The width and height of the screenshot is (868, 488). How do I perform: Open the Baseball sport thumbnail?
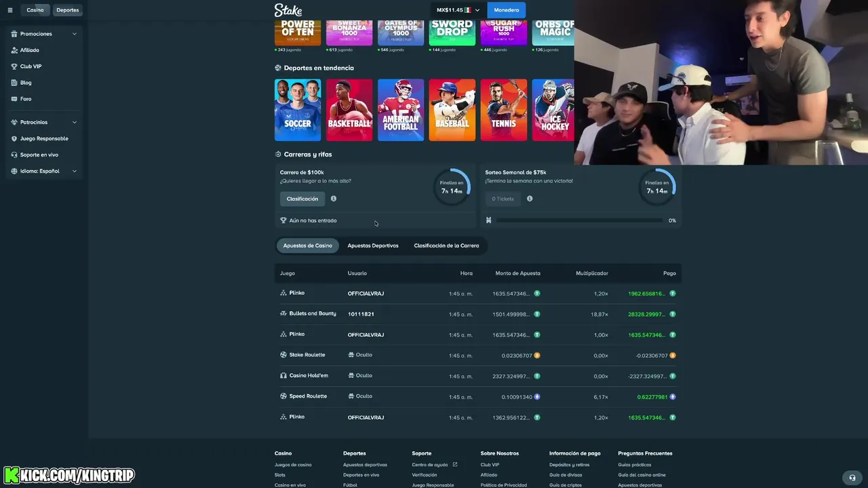[452, 110]
